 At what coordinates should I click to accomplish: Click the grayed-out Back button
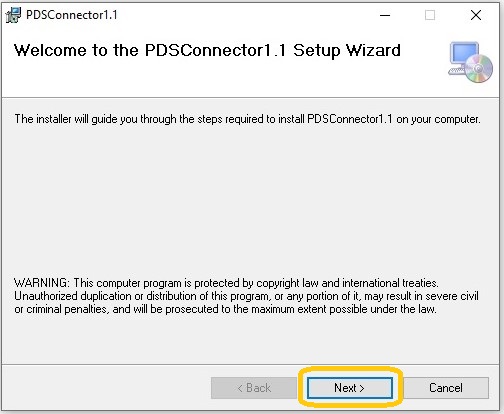click(x=254, y=388)
